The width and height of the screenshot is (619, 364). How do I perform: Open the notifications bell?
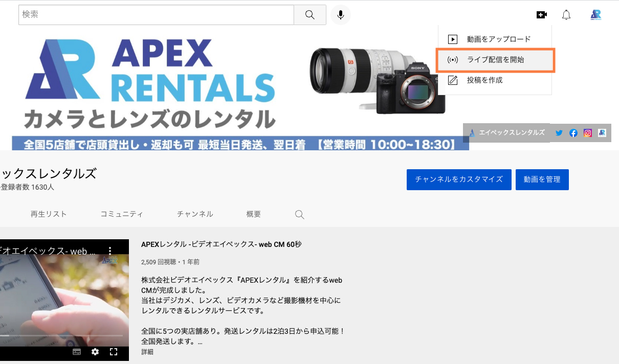(566, 14)
